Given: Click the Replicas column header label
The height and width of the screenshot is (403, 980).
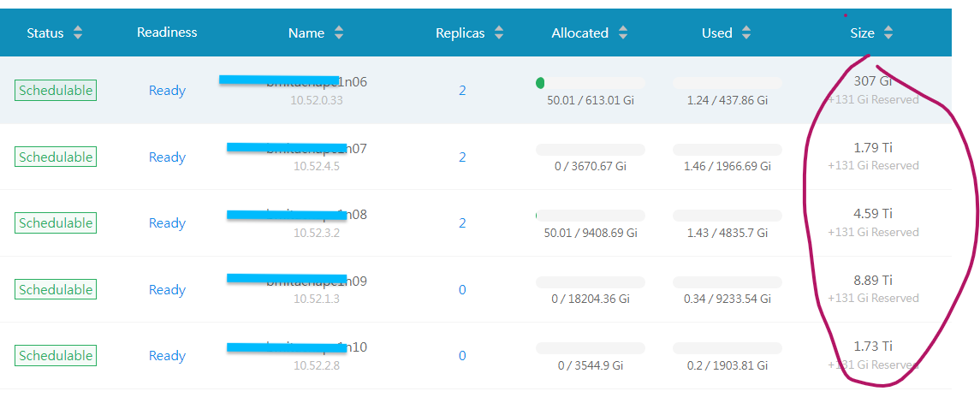Looking at the screenshot, I should point(460,33).
